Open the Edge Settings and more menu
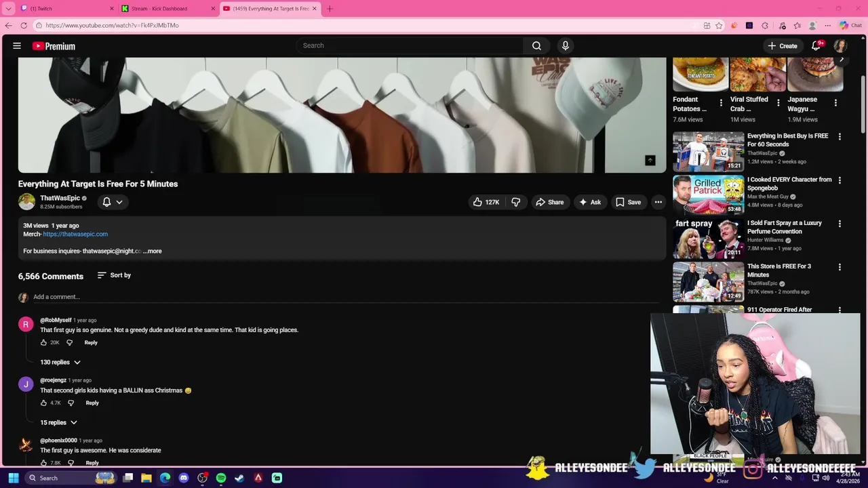This screenshot has width=868, height=488. tap(827, 26)
